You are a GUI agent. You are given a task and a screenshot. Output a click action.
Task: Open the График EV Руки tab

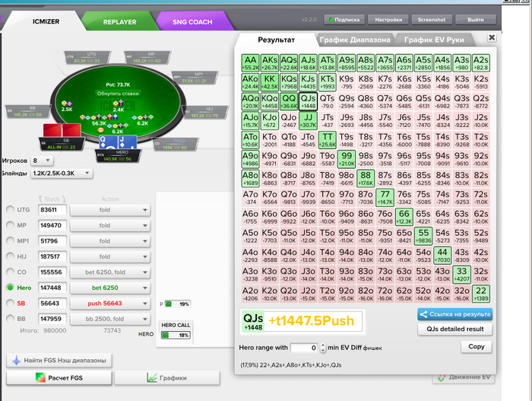coord(434,40)
